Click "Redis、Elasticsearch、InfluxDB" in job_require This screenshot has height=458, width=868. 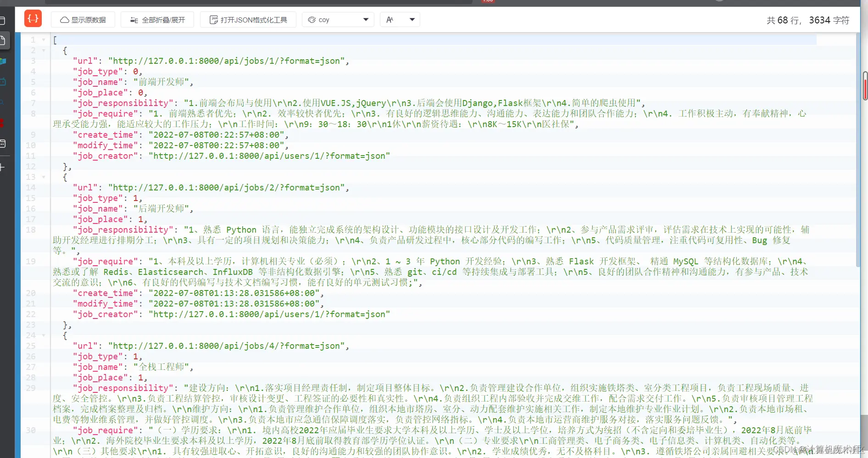click(178, 272)
